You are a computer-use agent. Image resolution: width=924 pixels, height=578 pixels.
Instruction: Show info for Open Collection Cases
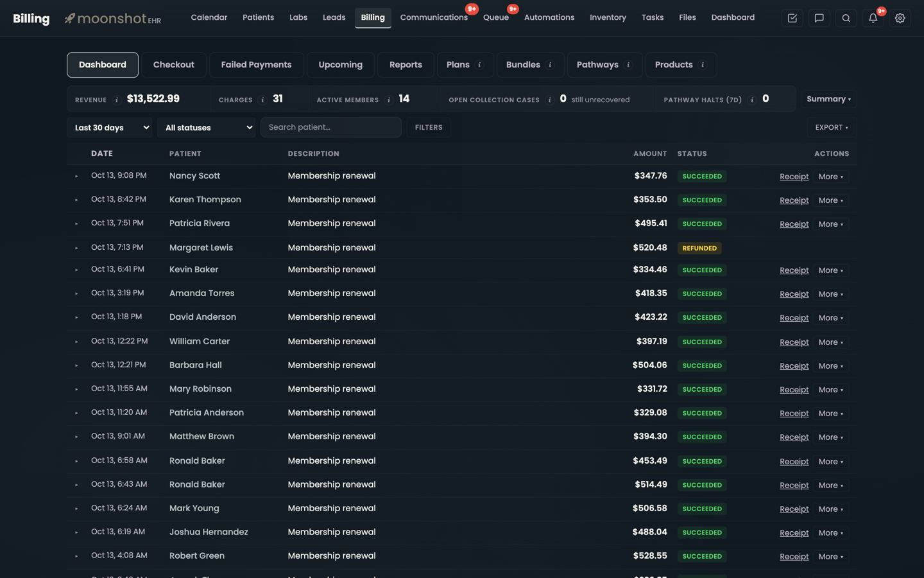(x=549, y=100)
